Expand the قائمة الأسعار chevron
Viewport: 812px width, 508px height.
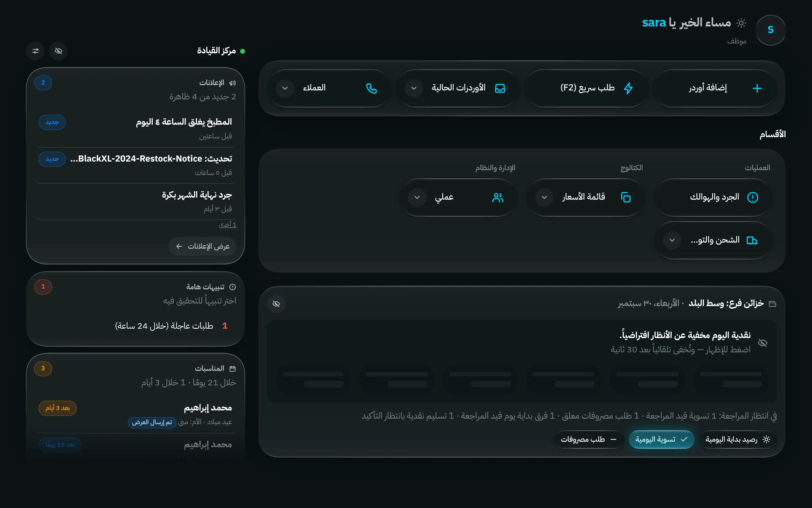coord(544,198)
